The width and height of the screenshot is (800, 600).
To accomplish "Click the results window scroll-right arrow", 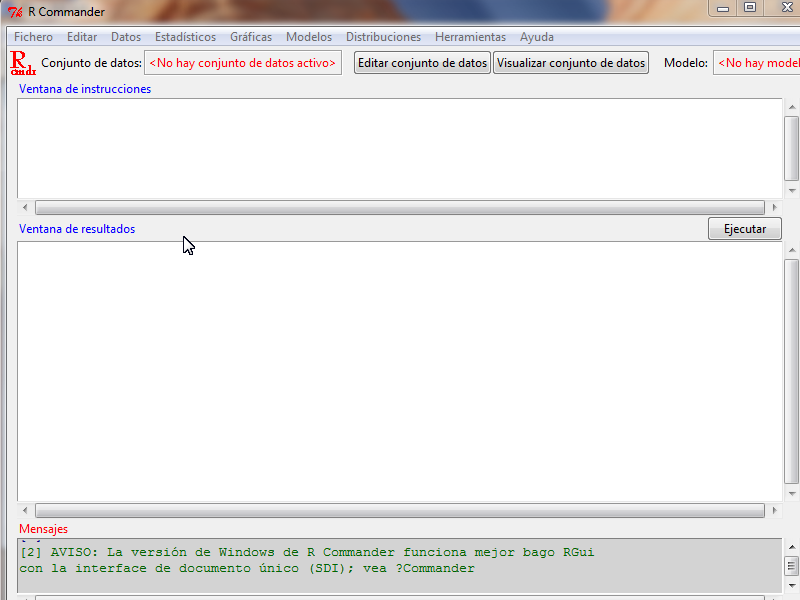I will (774, 510).
